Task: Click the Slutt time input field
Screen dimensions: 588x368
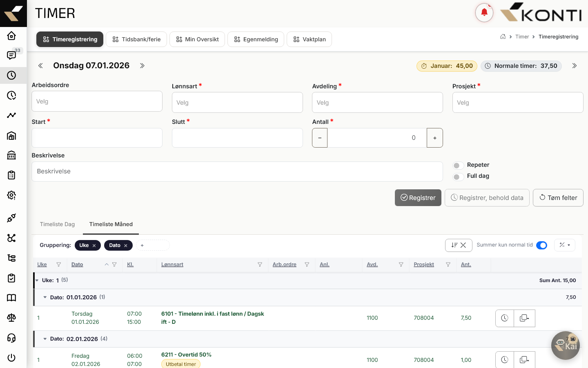Action: (237, 138)
